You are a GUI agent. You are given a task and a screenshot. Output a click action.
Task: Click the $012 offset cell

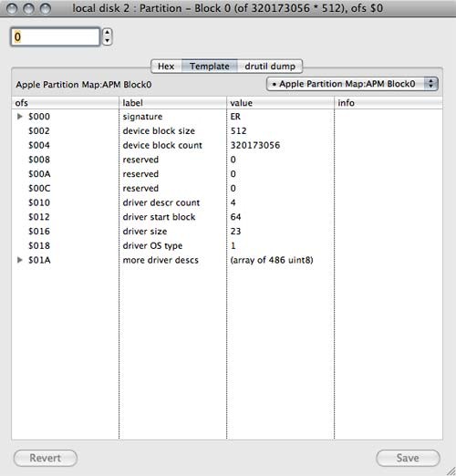pyautogui.click(x=39, y=217)
